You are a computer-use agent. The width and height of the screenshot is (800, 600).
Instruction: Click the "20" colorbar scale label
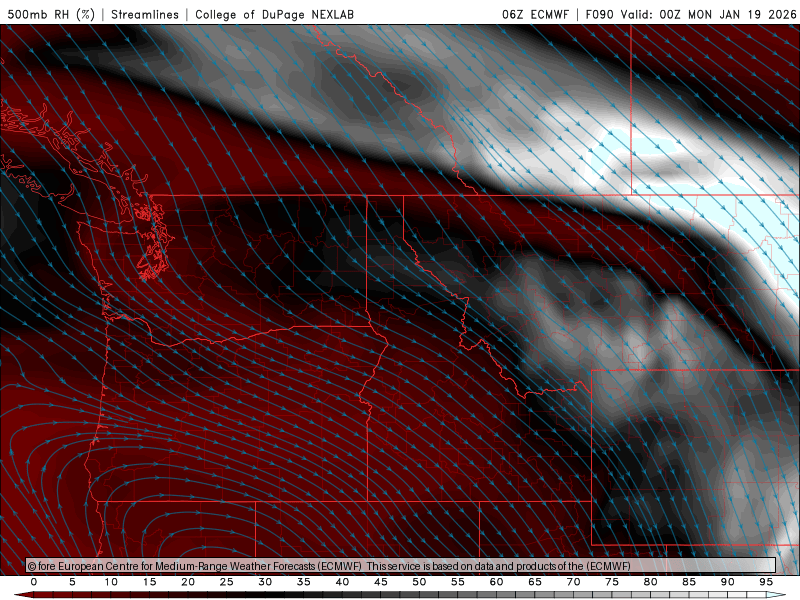(x=188, y=582)
